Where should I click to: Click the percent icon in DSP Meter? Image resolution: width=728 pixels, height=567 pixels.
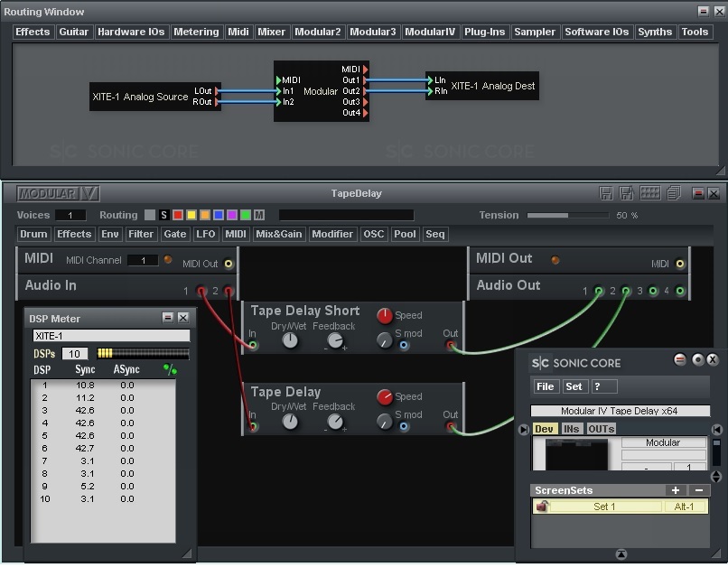(x=170, y=370)
